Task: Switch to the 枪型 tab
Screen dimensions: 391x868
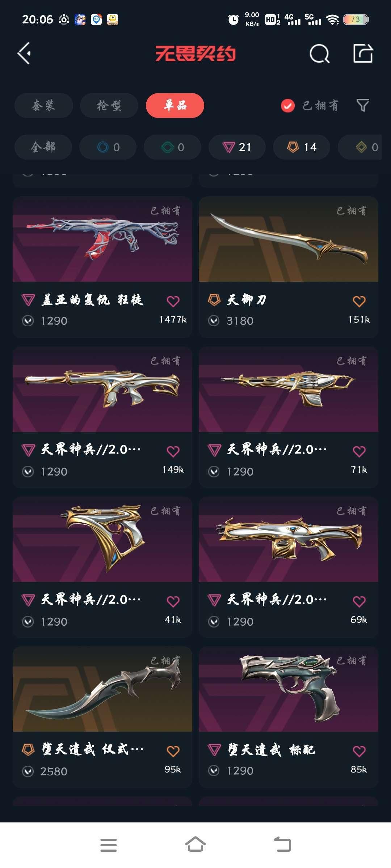Action: [x=109, y=106]
